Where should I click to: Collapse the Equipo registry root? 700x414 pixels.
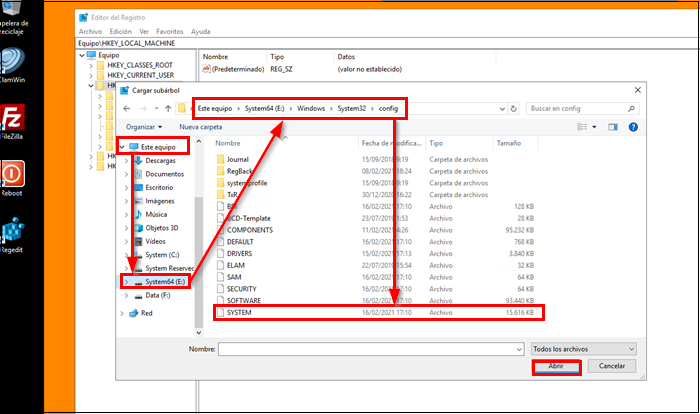82,55
